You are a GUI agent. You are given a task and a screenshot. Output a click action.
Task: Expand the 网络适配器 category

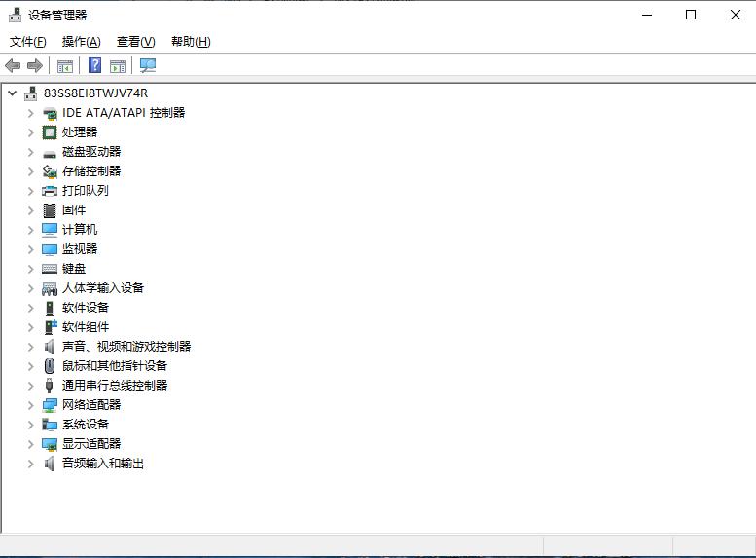(x=30, y=405)
